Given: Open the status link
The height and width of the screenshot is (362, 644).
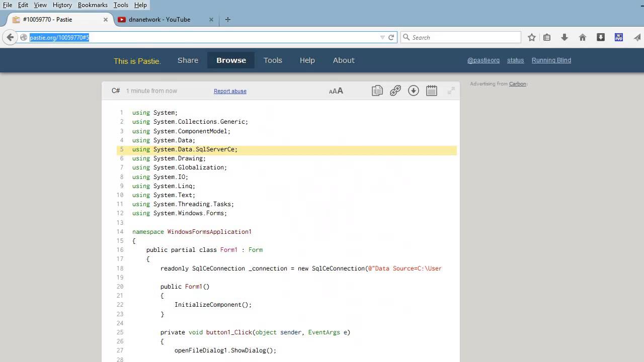Looking at the screenshot, I should pos(515,60).
